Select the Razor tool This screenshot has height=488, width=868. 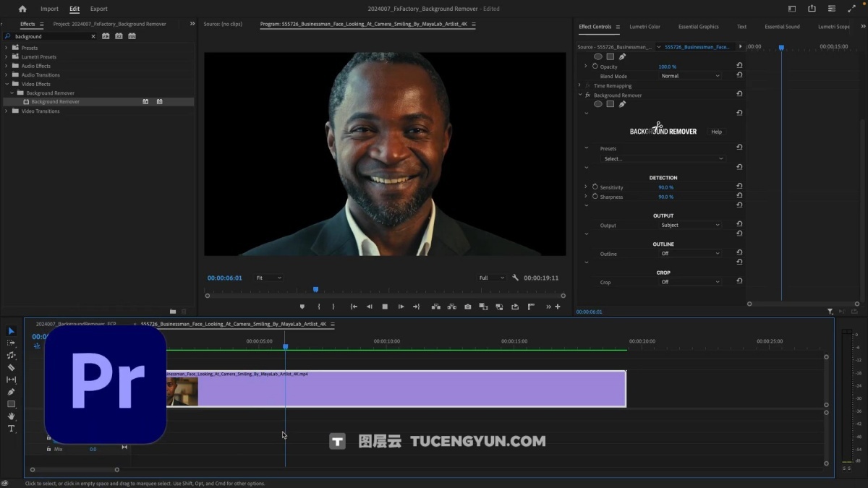tap(11, 367)
